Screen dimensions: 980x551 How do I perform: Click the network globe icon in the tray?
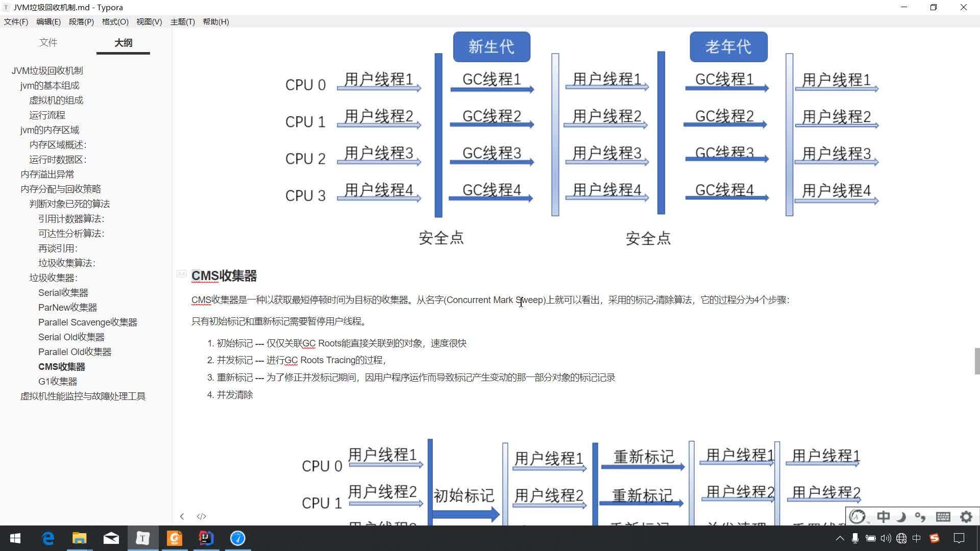pyautogui.click(x=901, y=538)
